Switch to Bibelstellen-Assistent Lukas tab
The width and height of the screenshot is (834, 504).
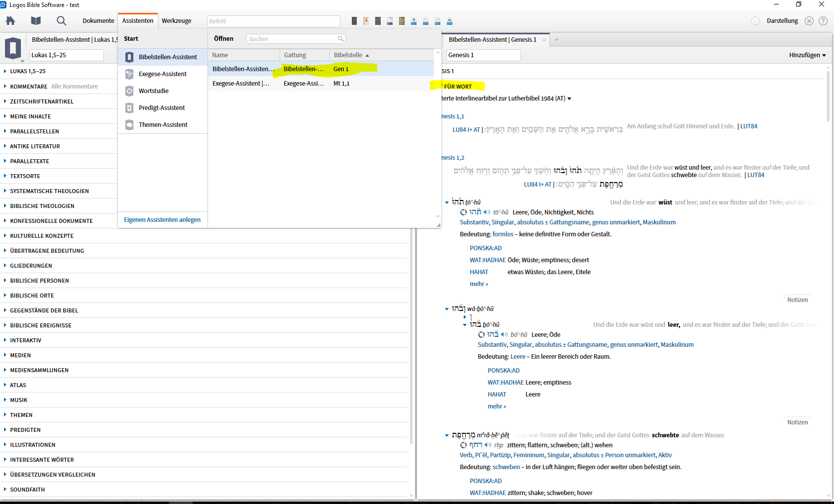(75, 39)
